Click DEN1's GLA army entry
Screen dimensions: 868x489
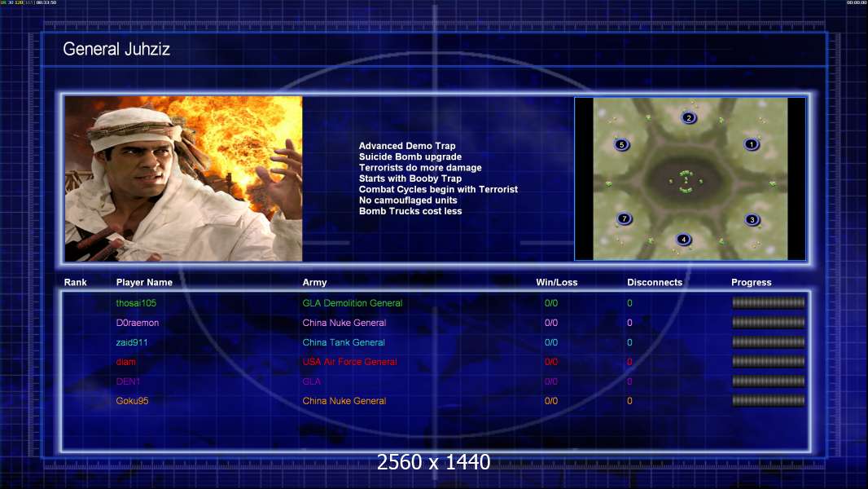tap(312, 381)
